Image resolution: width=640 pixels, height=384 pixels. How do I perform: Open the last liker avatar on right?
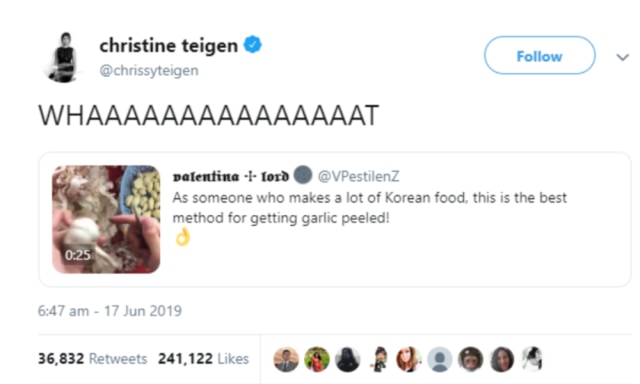click(x=532, y=360)
